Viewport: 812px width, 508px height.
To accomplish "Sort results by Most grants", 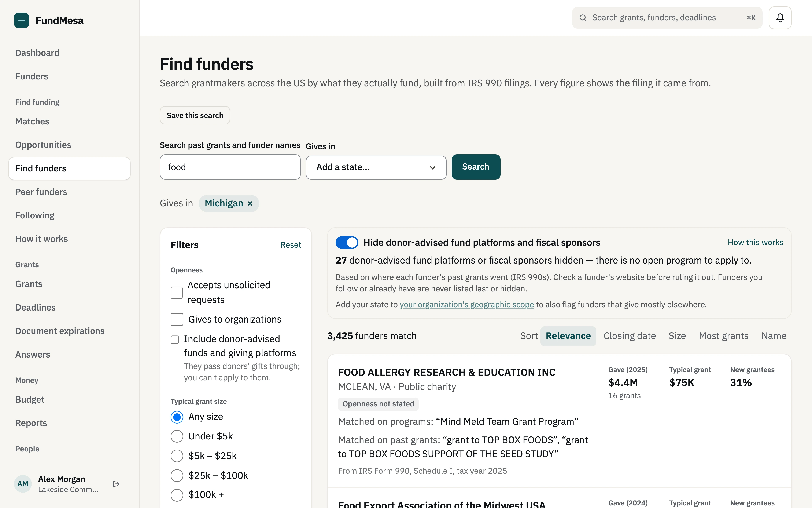I will (x=723, y=336).
